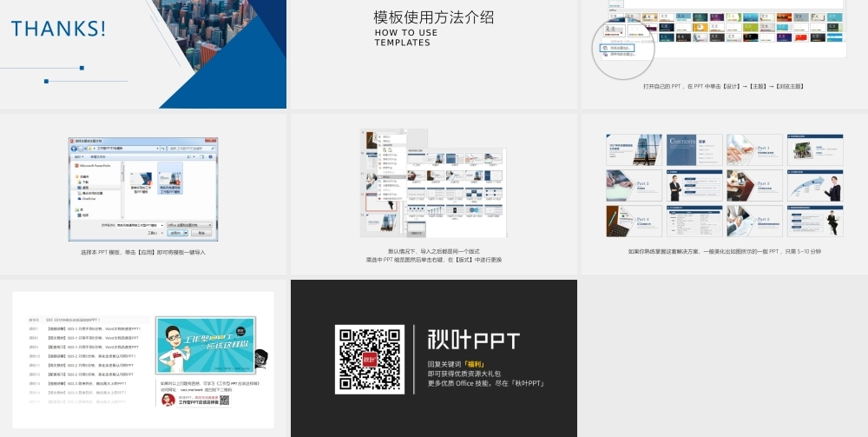This screenshot has height=437, width=868.
Task: Open the slide showing the theme gallery step
Action: (725, 54)
